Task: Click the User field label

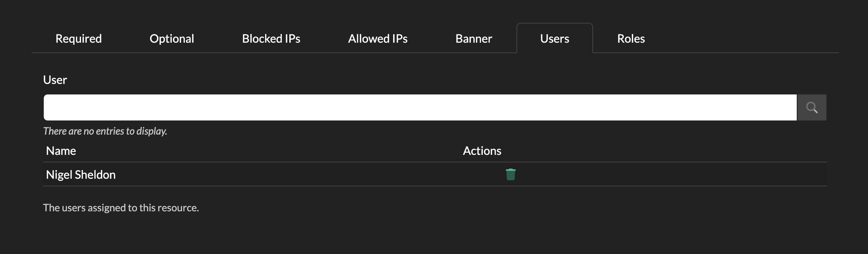Action: coord(55,80)
